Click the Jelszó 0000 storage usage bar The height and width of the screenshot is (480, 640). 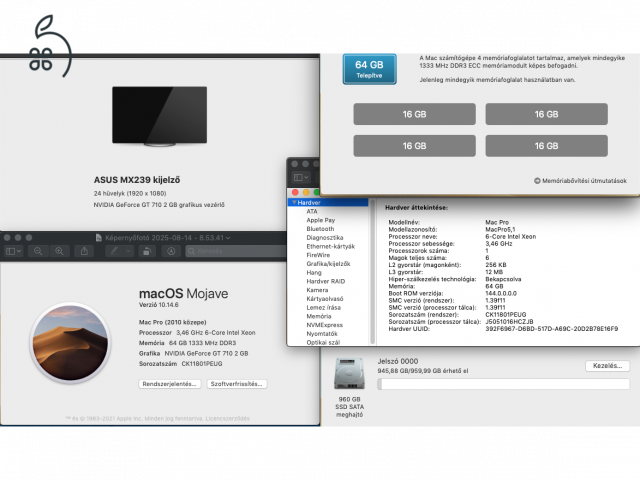(503, 384)
